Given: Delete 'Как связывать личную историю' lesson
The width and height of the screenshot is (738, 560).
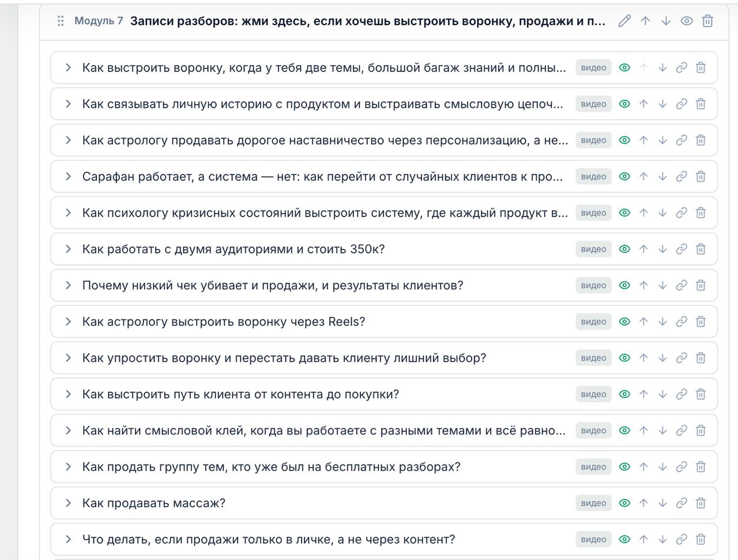Looking at the screenshot, I should [x=701, y=104].
